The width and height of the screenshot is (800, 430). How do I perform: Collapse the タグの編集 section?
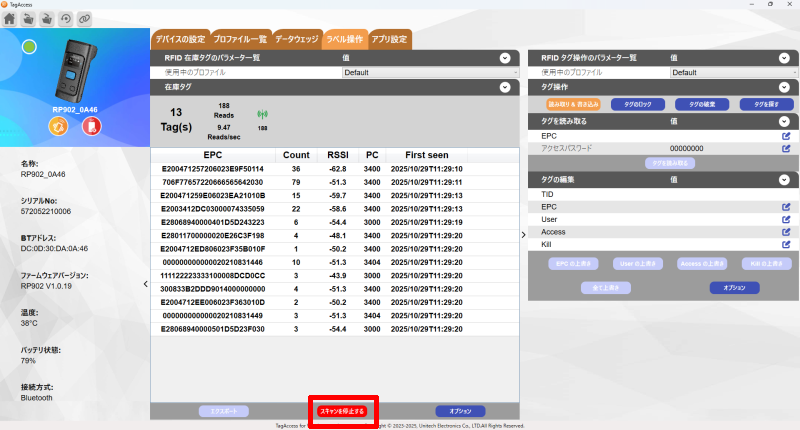785,179
